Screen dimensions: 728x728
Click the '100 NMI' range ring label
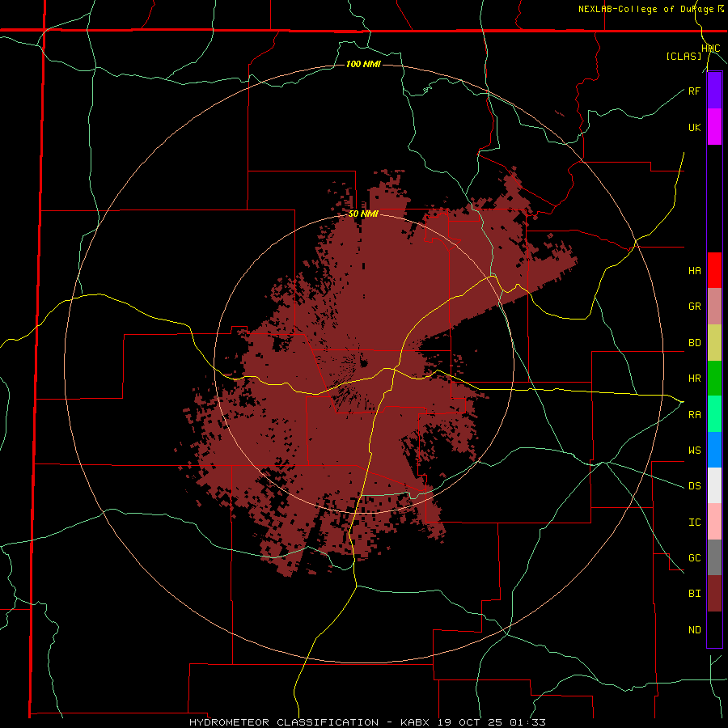tap(363, 64)
